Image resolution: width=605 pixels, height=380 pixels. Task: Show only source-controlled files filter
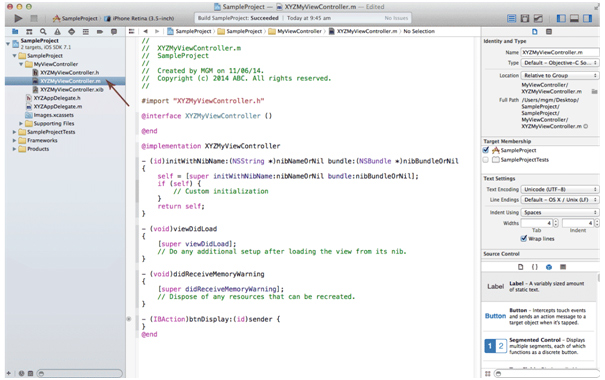coord(30,373)
